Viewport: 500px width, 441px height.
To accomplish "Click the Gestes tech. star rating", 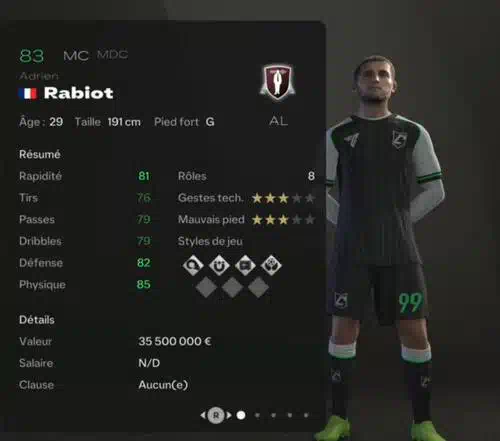I will pos(283,198).
